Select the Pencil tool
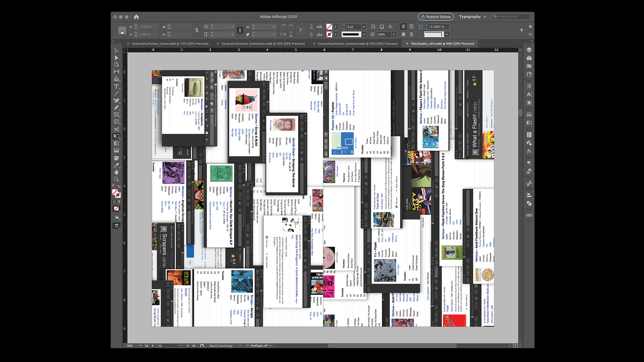The height and width of the screenshot is (362, 644). pos(116,108)
